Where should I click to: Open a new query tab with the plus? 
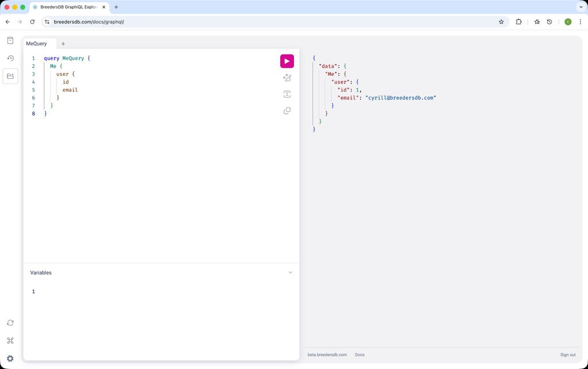(63, 44)
